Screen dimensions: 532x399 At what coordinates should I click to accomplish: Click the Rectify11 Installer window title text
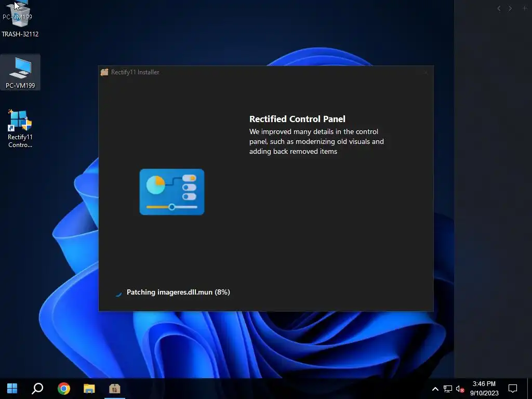pyautogui.click(x=135, y=72)
